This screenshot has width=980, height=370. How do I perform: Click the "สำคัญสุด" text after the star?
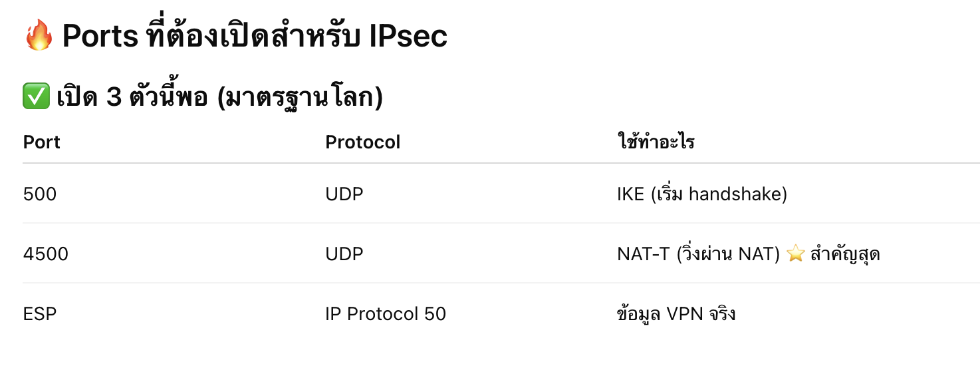(x=845, y=254)
